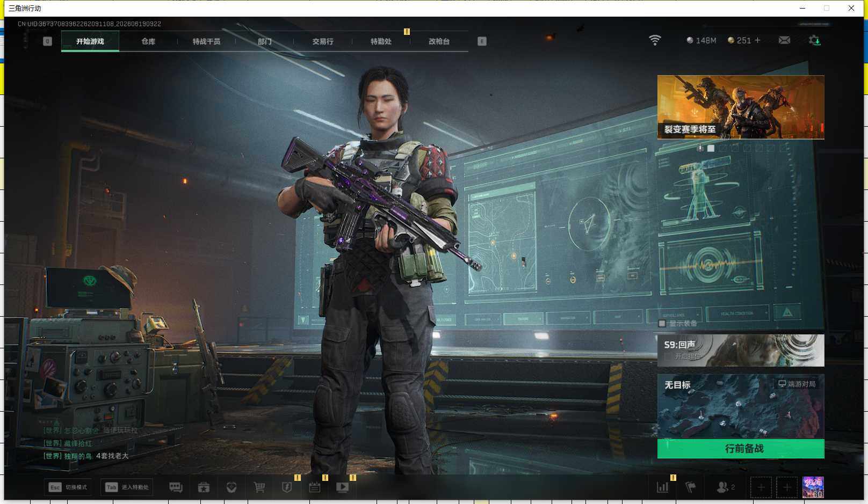Click the 端游对局 label on map card
This screenshot has width=868, height=504.
click(x=797, y=384)
